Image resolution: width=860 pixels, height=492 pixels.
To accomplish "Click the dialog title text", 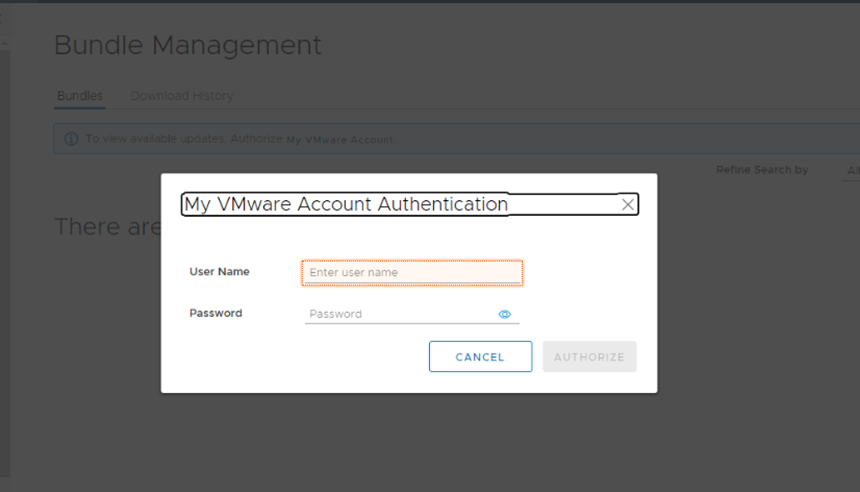I will 346,204.
